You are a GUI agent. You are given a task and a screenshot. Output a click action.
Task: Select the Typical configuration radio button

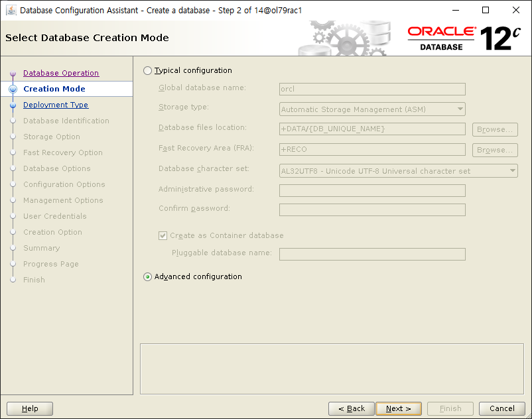click(147, 70)
